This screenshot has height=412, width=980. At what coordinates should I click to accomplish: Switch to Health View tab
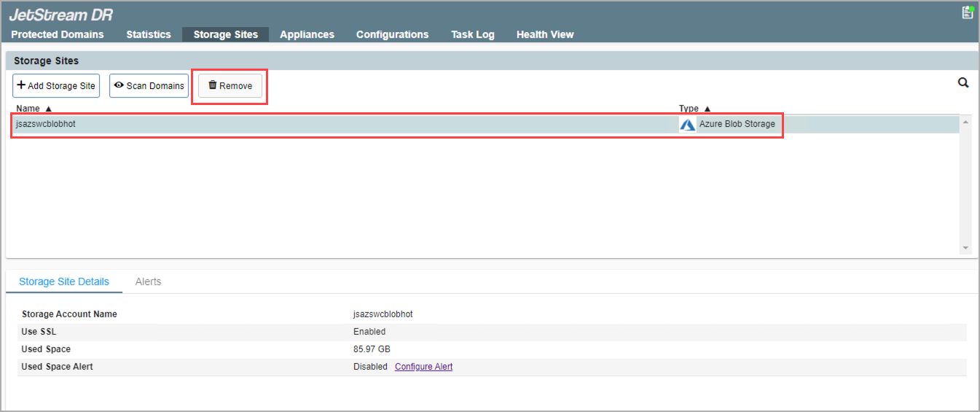click(545, 34)
